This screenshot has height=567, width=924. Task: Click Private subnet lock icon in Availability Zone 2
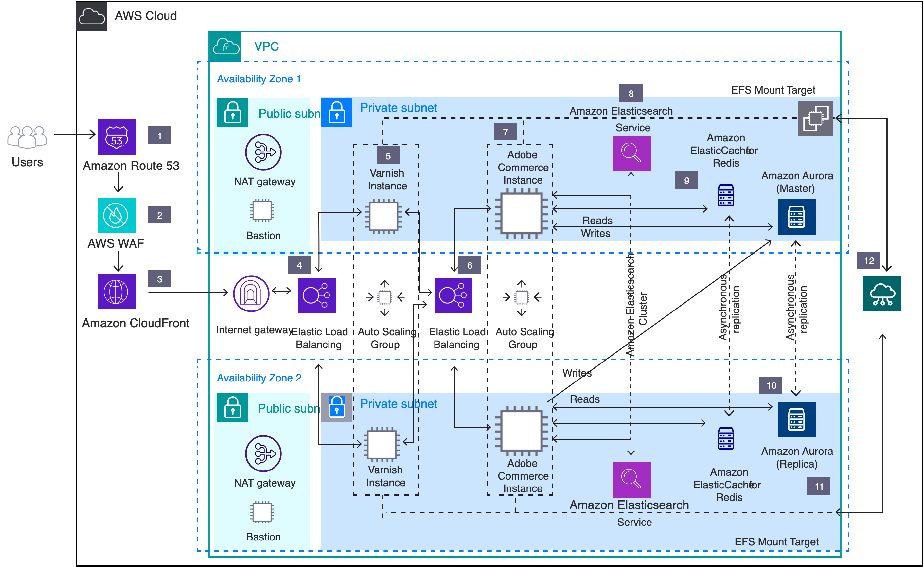(x=336, y=407)
